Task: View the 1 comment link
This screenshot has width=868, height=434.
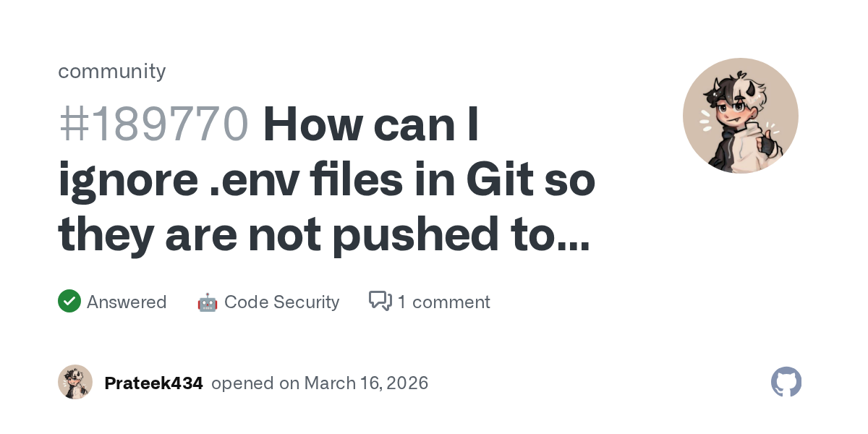Action: (x=443, y=302)
